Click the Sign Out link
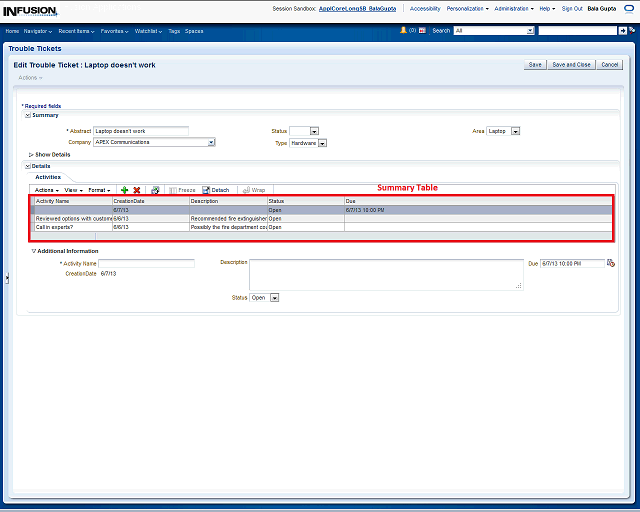 tap(572, 8)
